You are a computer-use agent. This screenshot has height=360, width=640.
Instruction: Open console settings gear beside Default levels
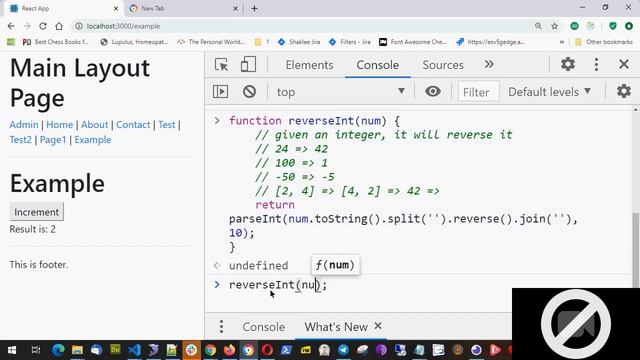624,91
